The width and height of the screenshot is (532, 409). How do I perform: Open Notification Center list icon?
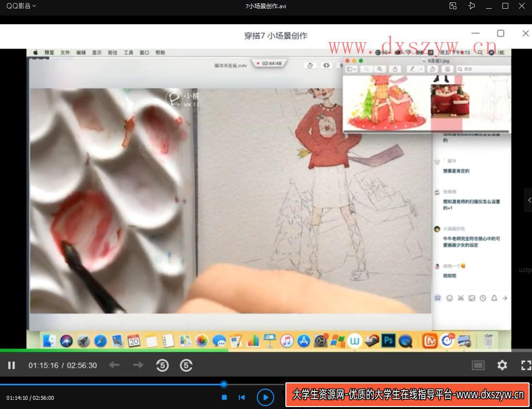pyautogui.click(x=502, y=52)
